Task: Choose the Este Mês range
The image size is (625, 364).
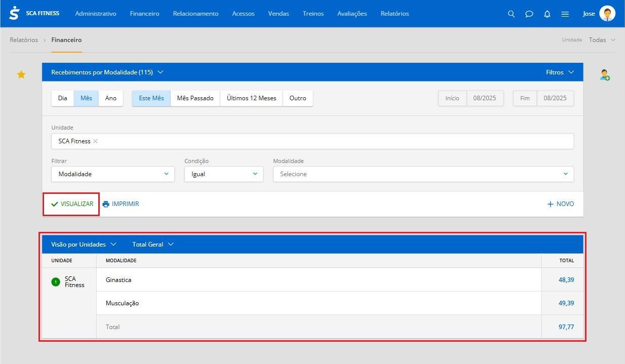Action: tap(151, 98)
